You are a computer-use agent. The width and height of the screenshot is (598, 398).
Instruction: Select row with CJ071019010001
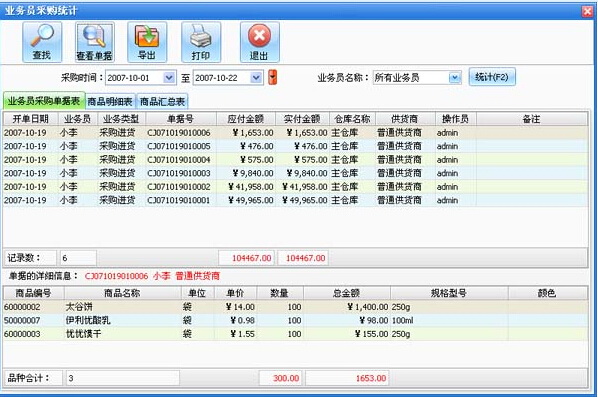(x=296, y=200)
